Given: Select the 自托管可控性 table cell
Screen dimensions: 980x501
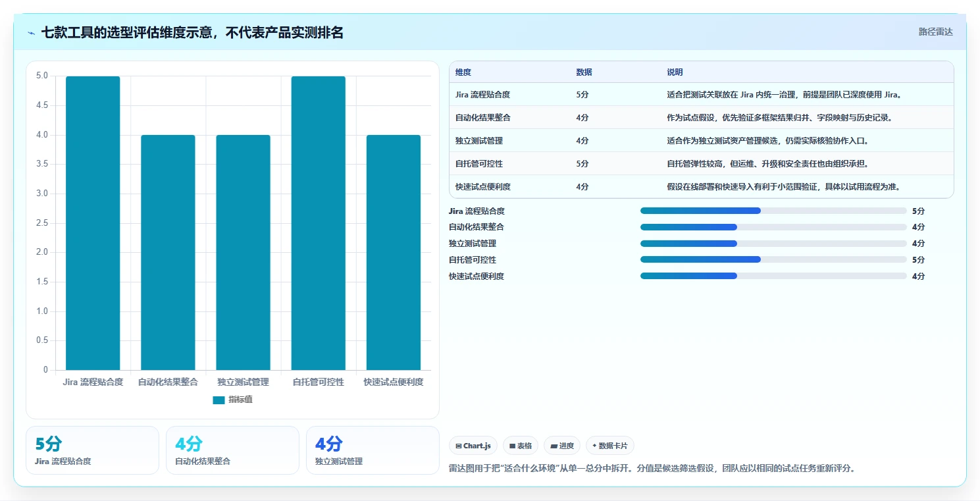Looking at the screenshot, I should tap(478, 164).
